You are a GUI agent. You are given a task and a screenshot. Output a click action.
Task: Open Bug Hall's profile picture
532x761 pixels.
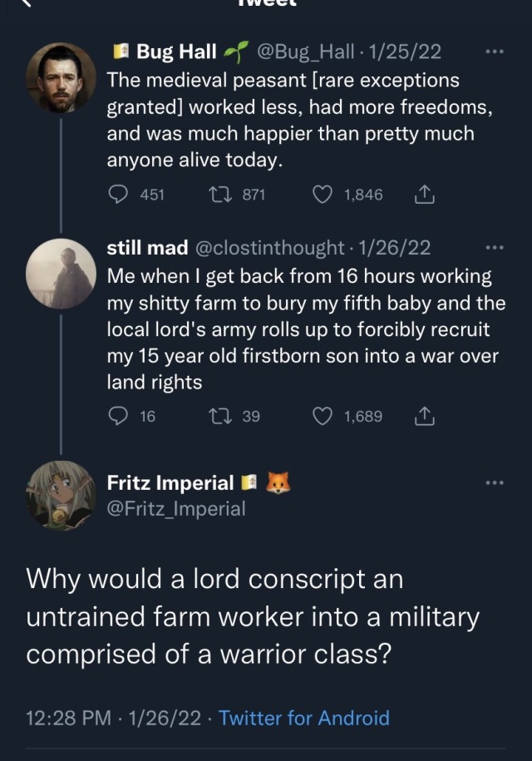click(61, 77)
